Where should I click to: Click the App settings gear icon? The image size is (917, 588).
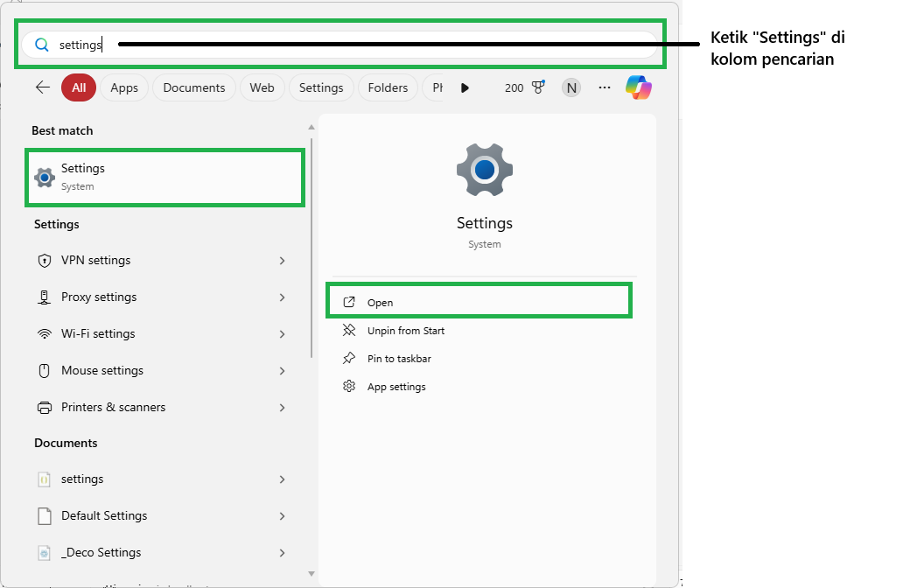(x=349, y=386)
